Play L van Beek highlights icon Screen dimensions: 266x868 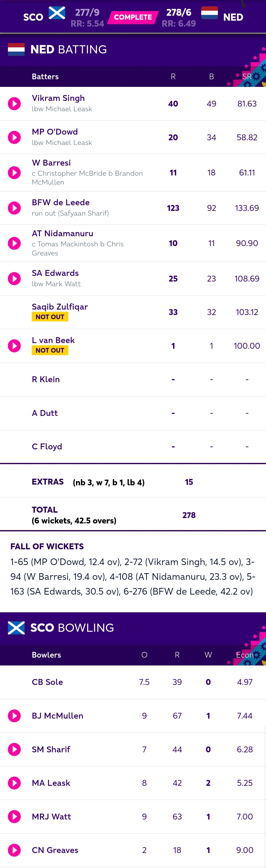click(x=14, y=346)
